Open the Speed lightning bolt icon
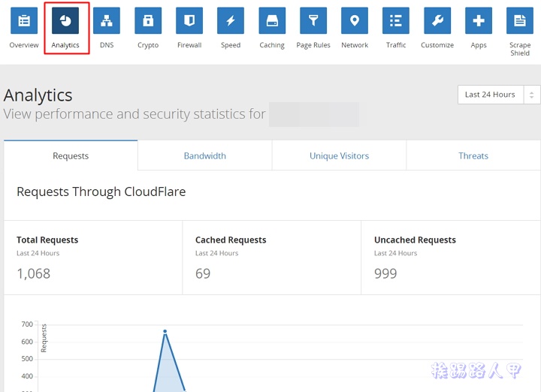Screen dimensions: 541x392 pos(231,21)
